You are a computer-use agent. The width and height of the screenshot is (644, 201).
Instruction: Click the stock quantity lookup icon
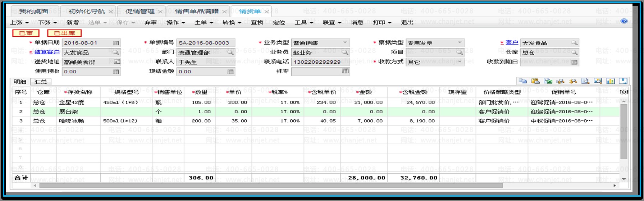pos(560,81)
